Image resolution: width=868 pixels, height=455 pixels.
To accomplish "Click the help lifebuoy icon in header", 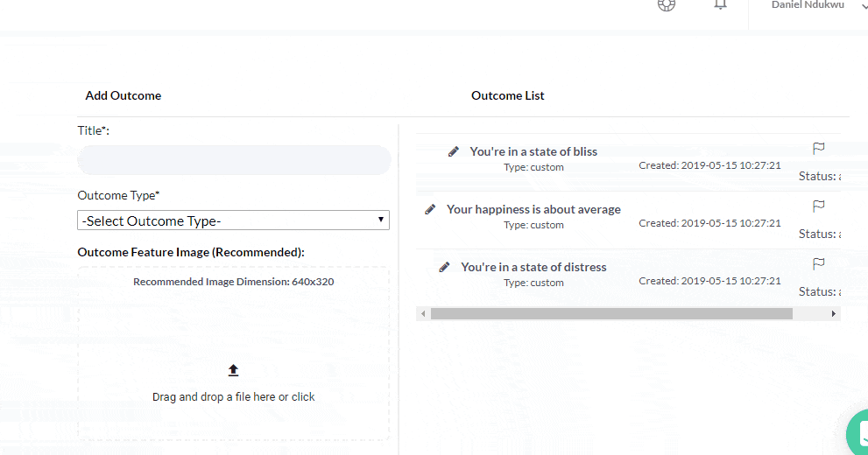I will [x=667, y=5].
